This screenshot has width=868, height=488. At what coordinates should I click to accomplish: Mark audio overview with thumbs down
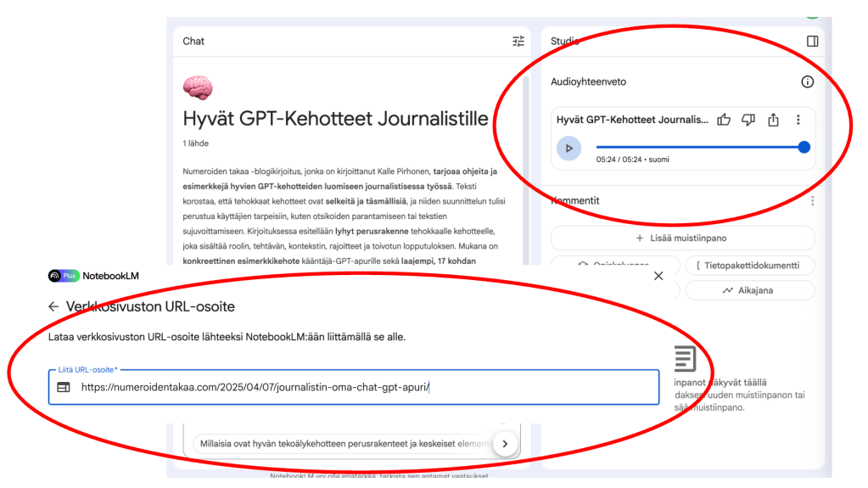pyautogui.click(x=748, y=121)
